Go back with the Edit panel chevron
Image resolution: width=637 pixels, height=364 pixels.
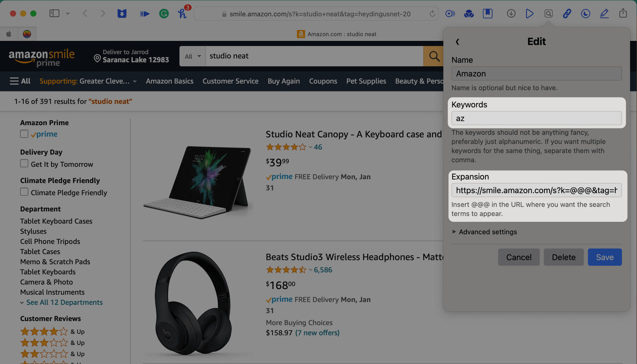coord(457,42)
